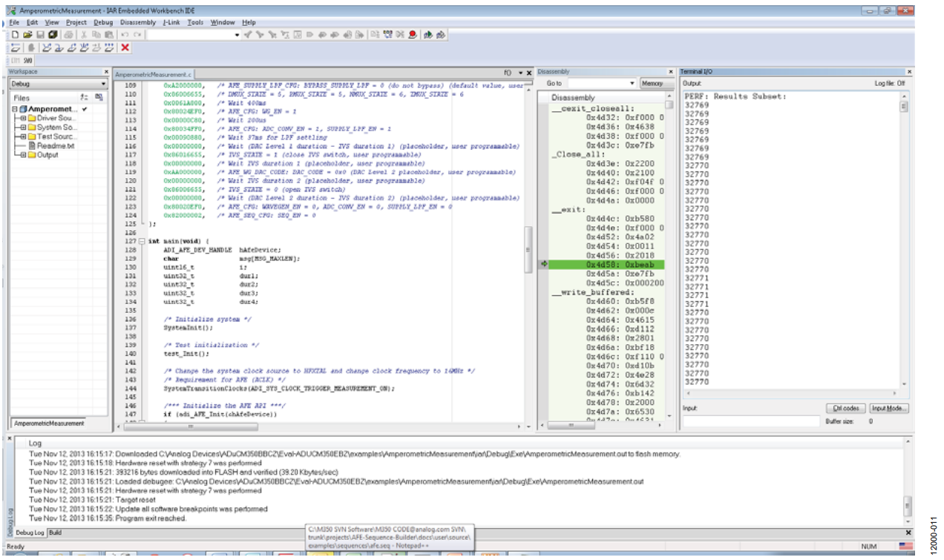
Task: Open the J-Link menu
Action: tap(171, 22)
